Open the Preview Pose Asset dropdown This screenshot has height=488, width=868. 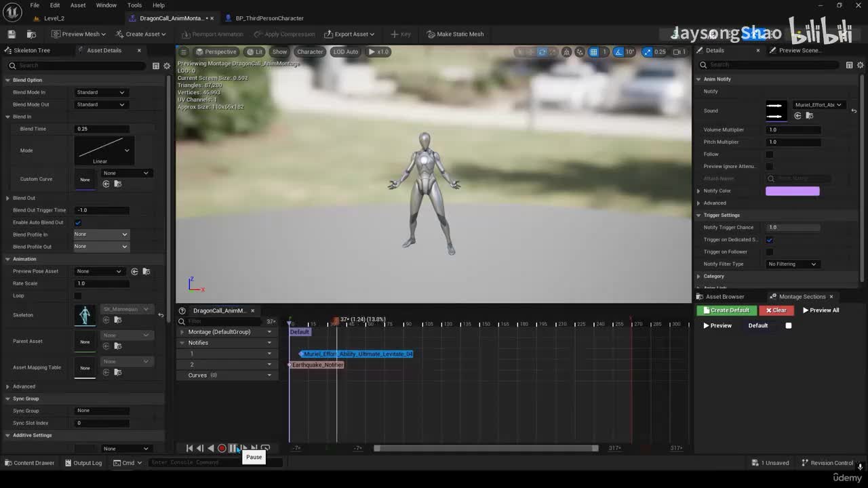tap(99, 271)
